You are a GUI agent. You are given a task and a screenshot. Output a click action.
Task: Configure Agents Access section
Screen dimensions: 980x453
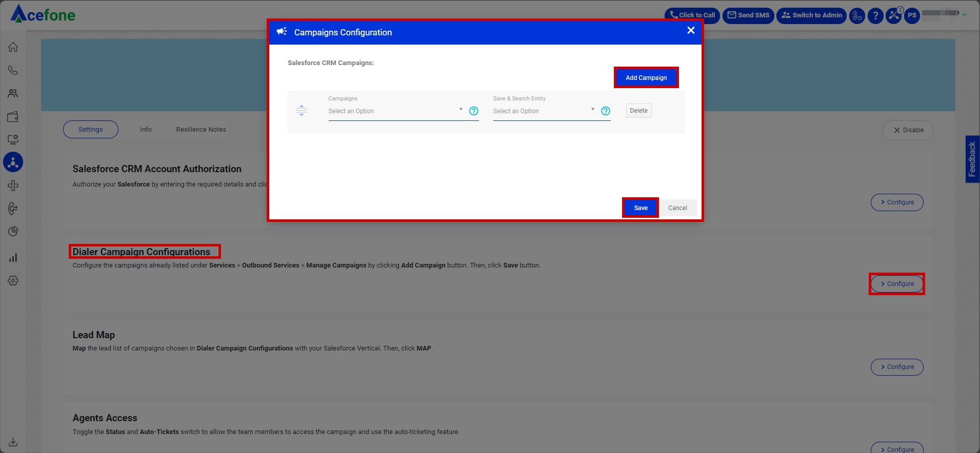[x=897, y=448]
